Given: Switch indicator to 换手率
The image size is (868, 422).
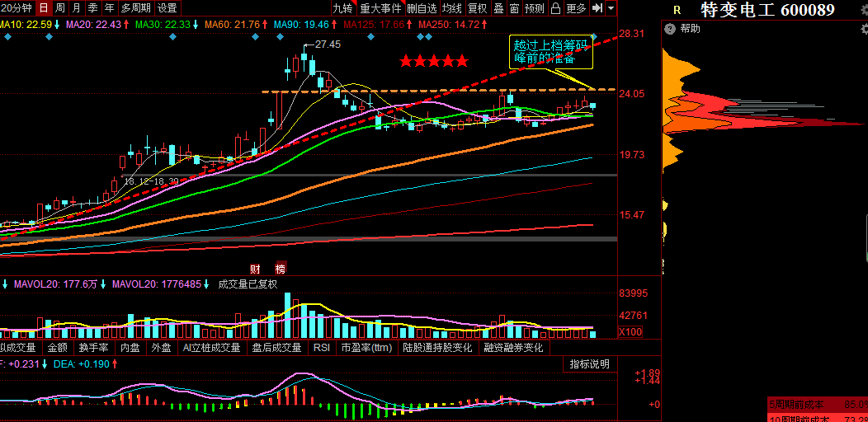Looking at the screenshot, I should 93,348.
